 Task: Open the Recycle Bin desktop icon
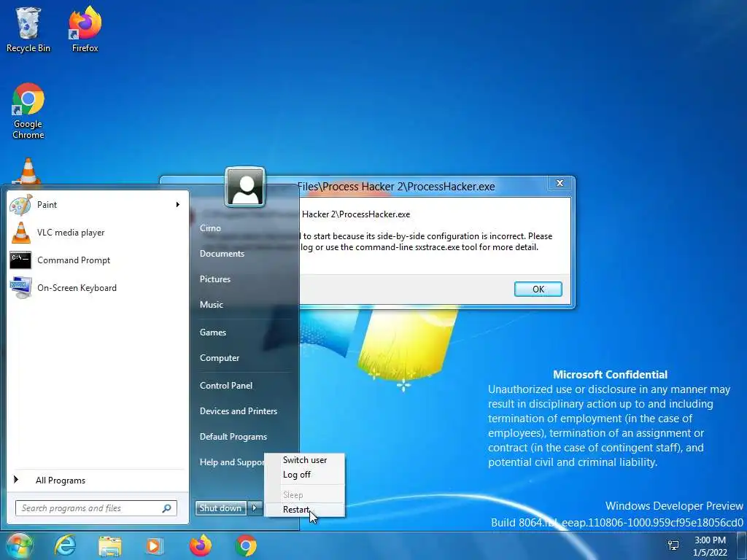pyautogui.click(x=28, y=29)
